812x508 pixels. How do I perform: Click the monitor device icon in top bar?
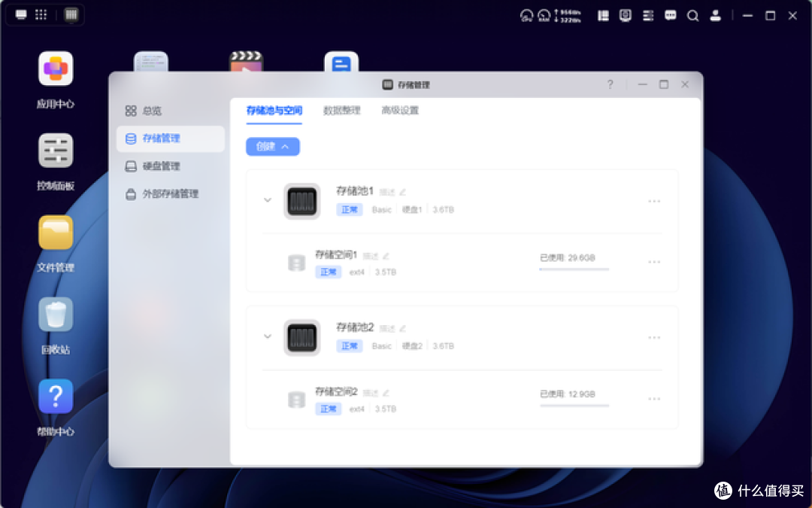click(x=625, y=16)
